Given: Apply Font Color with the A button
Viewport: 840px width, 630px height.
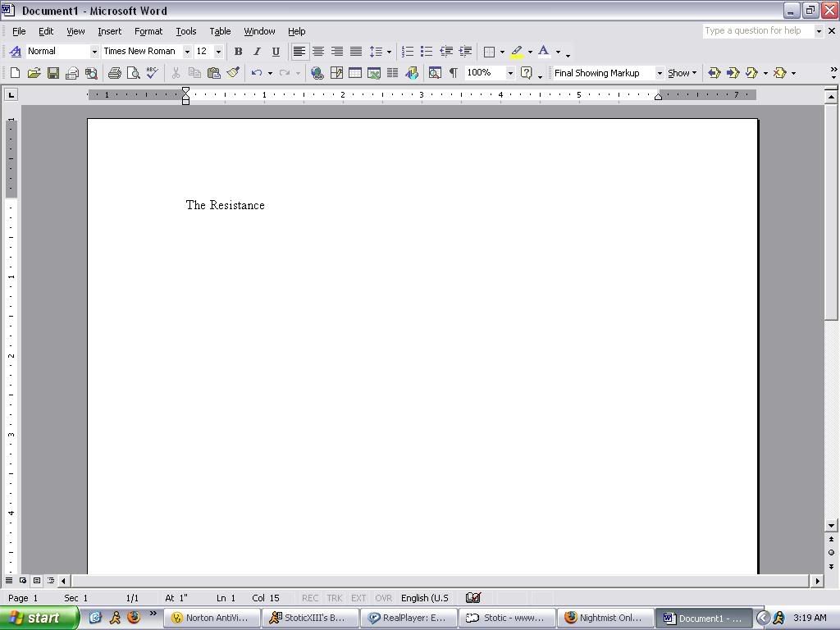Looking at the screenshot, I should [x=544, y=52].
